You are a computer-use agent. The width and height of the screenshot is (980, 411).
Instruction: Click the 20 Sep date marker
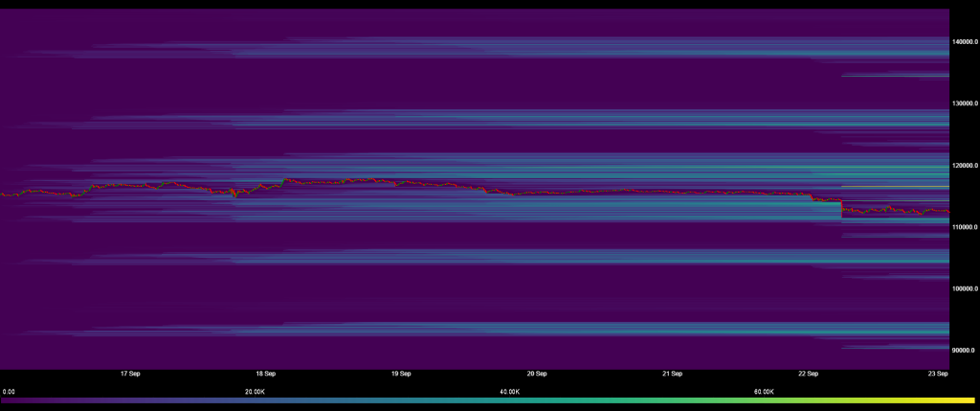537,374
